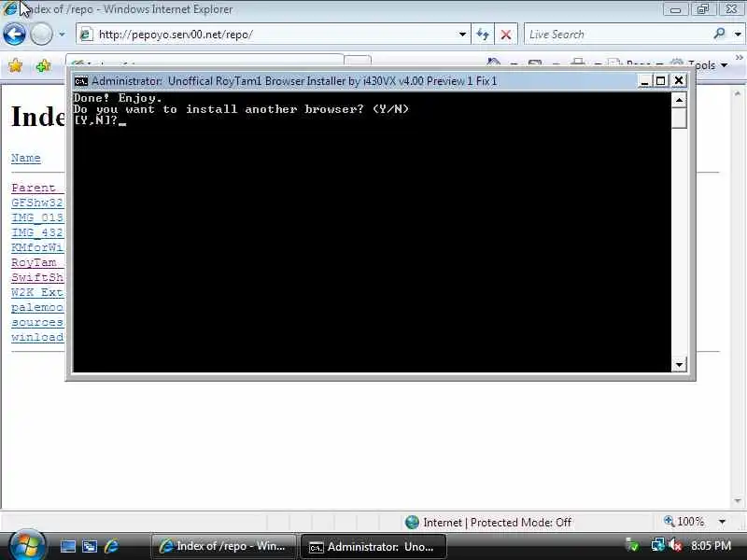Image resolution: width=747 pixels, height=560 pixels.
Task: Click the green check tray icon
Action: click(x=633, y=546)
